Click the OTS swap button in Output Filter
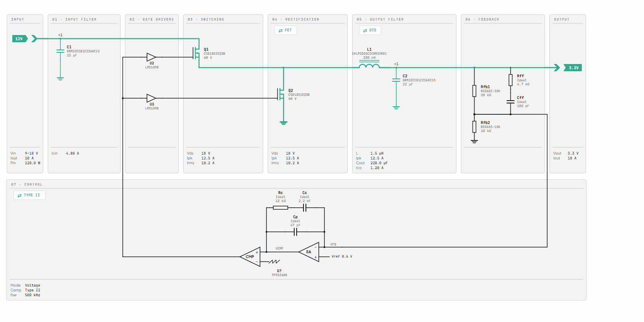Screen dimensions: 644x322 point(370,30)
